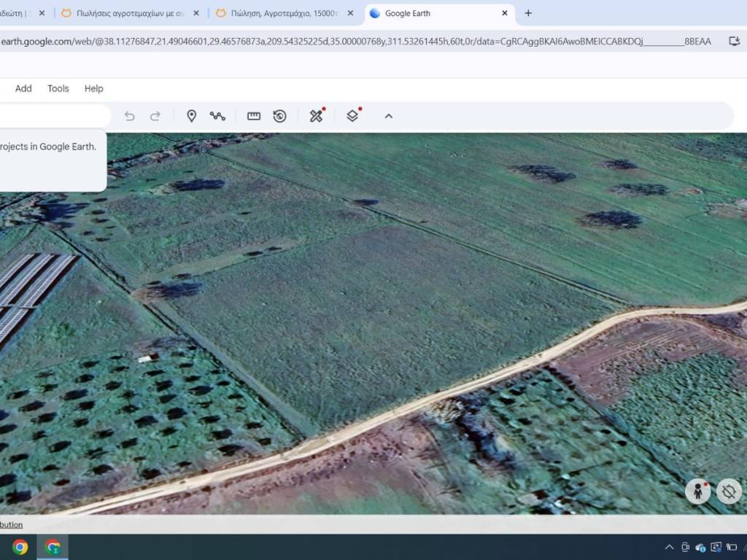The height and width of the screenshot is (560, 747).
Task: Click the undo arrow in the toolbar
Action: 130,116
